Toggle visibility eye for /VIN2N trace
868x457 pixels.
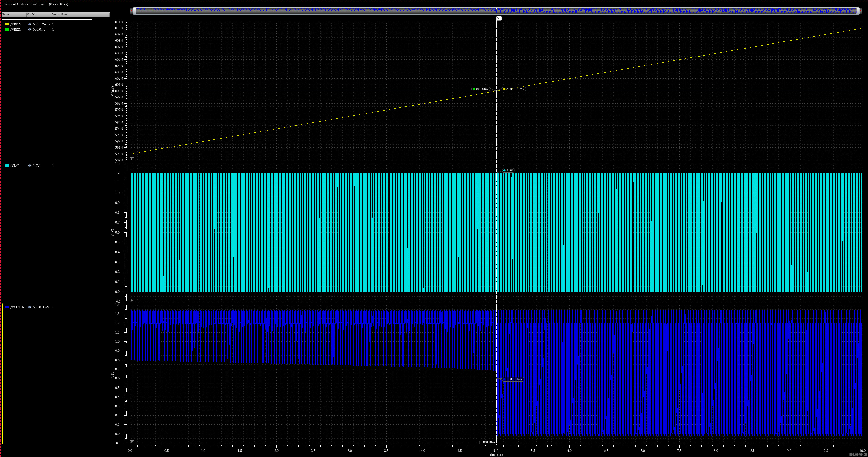(30, 29)
